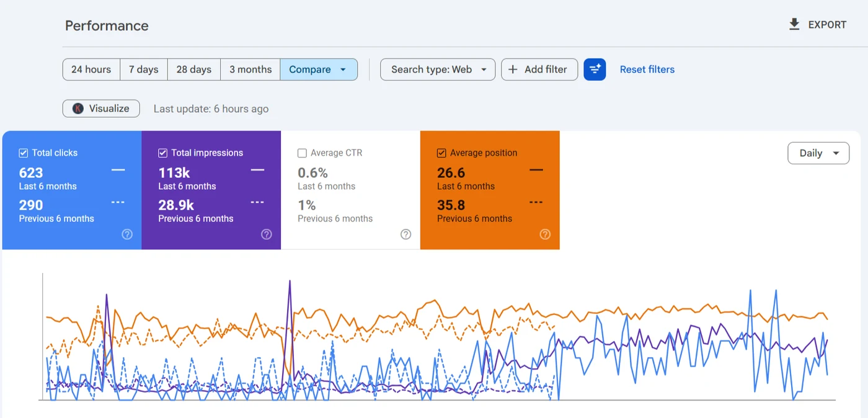This screenshot has height=418, width=868.
Task: Open the Daily granularity dropdown
Action: pos(818,153)
